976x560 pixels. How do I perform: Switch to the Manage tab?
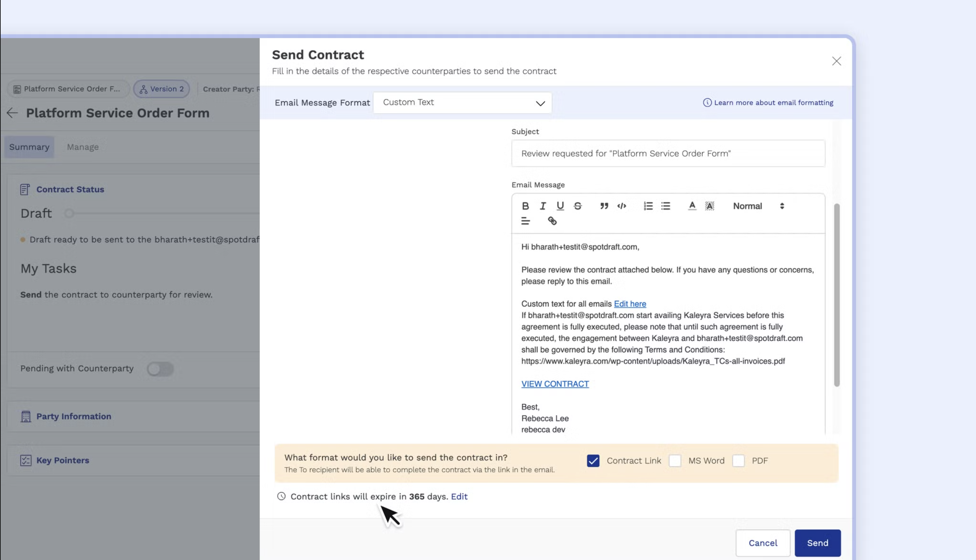[83, 147]
